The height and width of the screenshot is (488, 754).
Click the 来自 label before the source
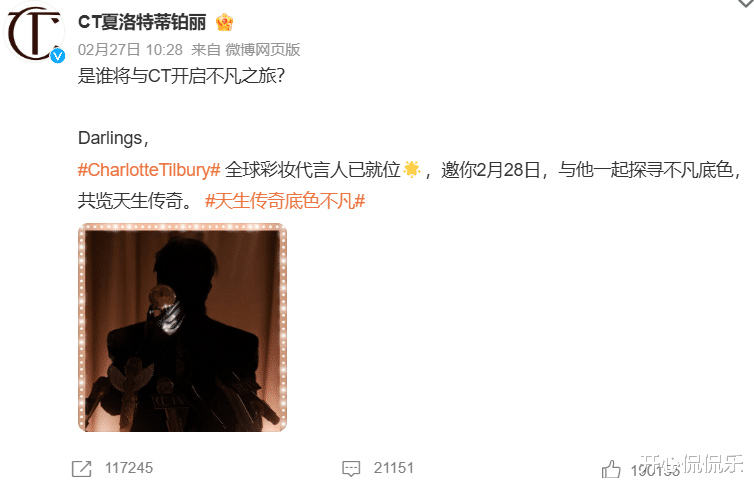(x=206, y=50)
